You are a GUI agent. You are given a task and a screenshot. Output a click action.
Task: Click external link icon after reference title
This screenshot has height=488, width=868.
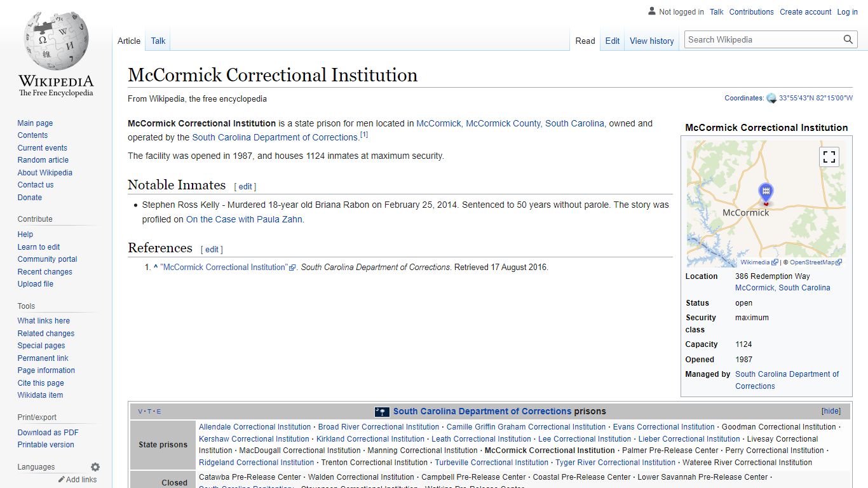tap(292, 268)
